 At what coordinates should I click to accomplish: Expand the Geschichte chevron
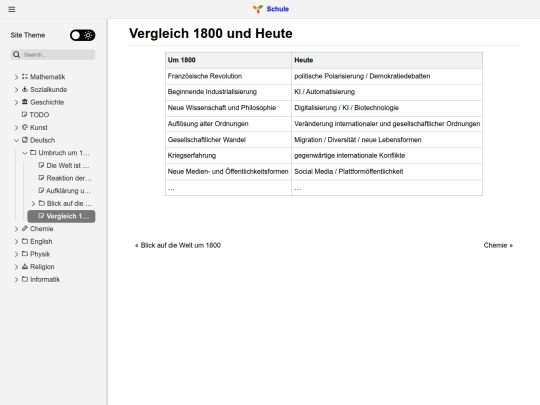16,102
